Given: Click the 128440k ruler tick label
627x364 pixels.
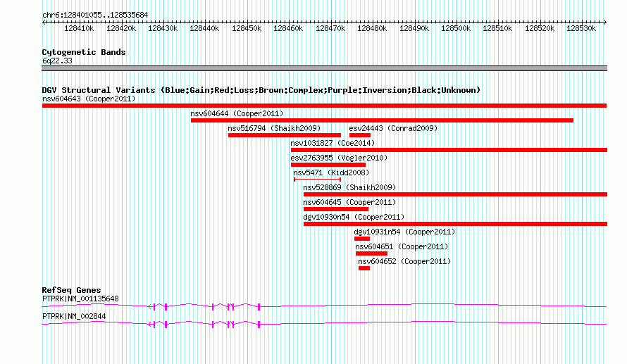Looking at the screenshot, I should point(204,28).
